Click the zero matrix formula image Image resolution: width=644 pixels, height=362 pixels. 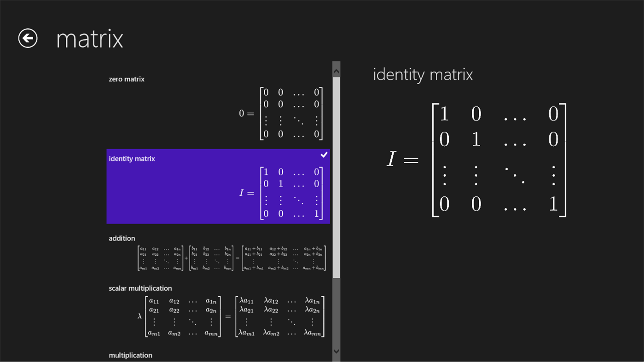point(281,113)
